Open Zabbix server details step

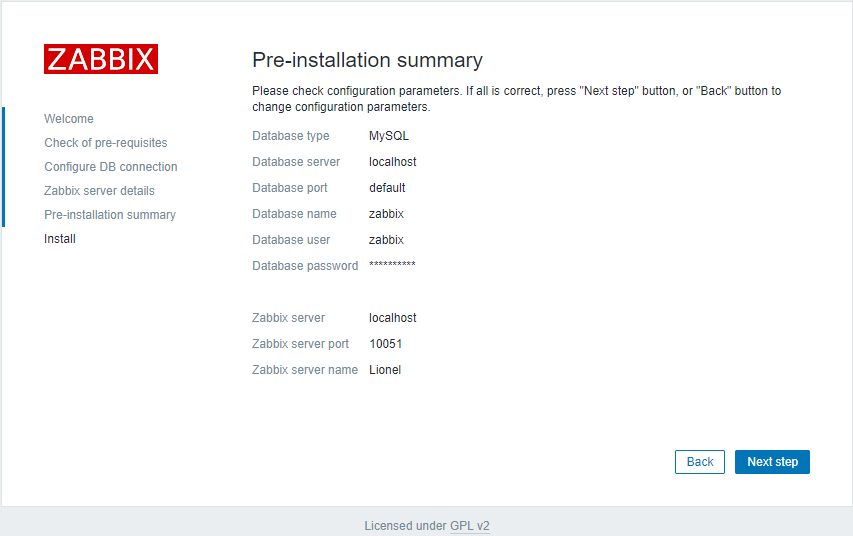coord(99,190)
